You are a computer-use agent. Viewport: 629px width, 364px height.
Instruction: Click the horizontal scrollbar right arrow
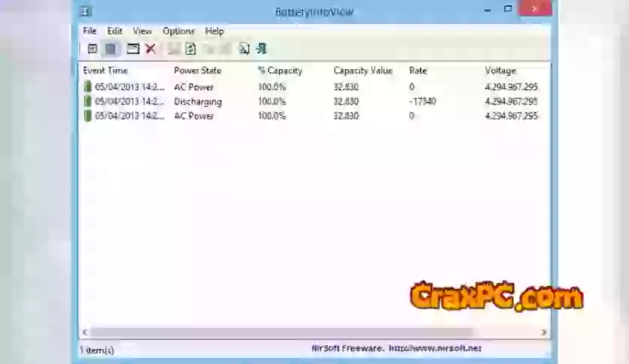(543, 332)
